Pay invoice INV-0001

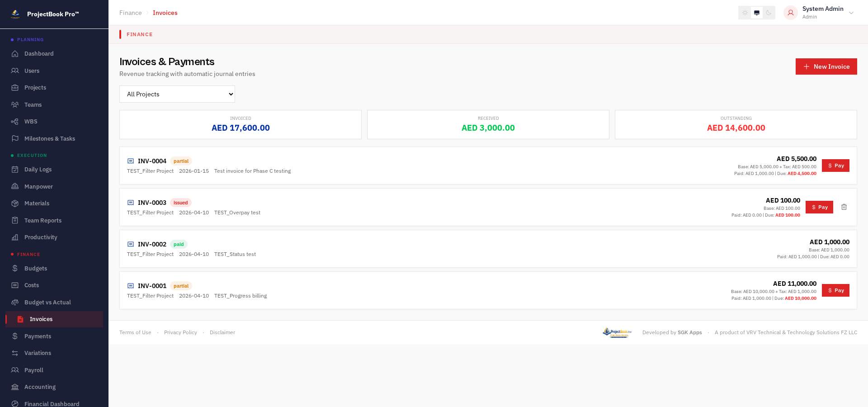835,290
